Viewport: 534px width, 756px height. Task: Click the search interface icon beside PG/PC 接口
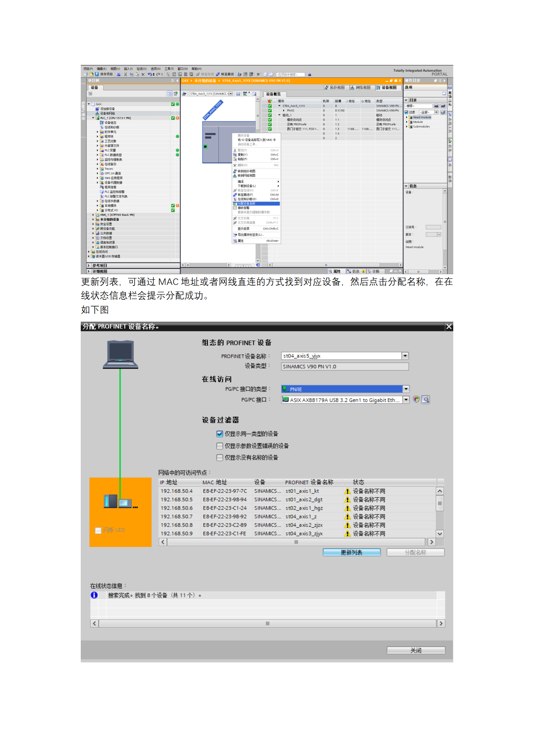pos(426,399)
